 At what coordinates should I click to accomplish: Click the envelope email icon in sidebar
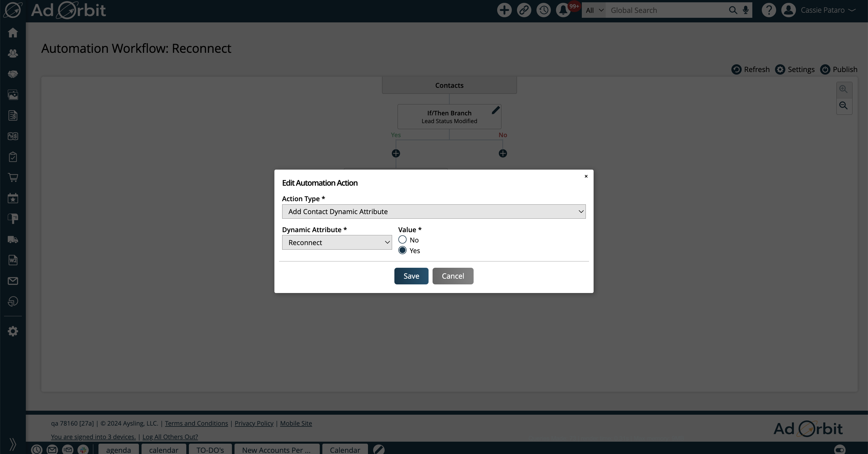tap(13, 281)
